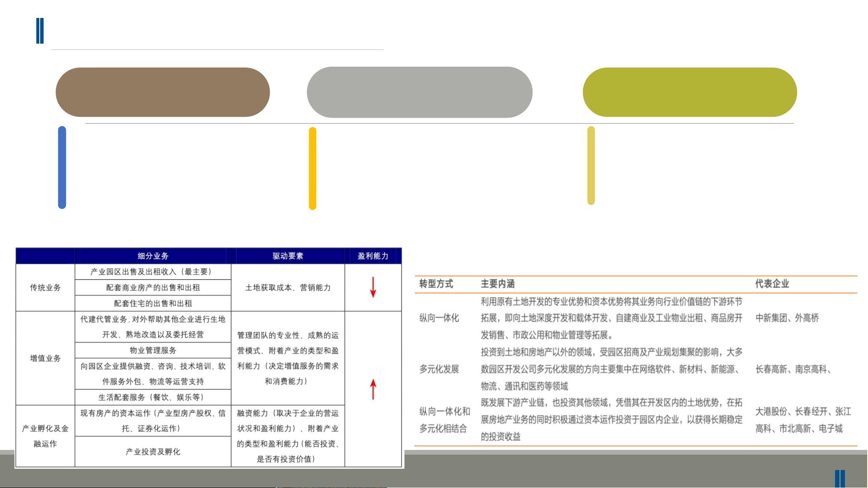Click the column header '主要内涵'
Image resolution: width=868 pixels, height=488 pixels.
click(497, 284)
